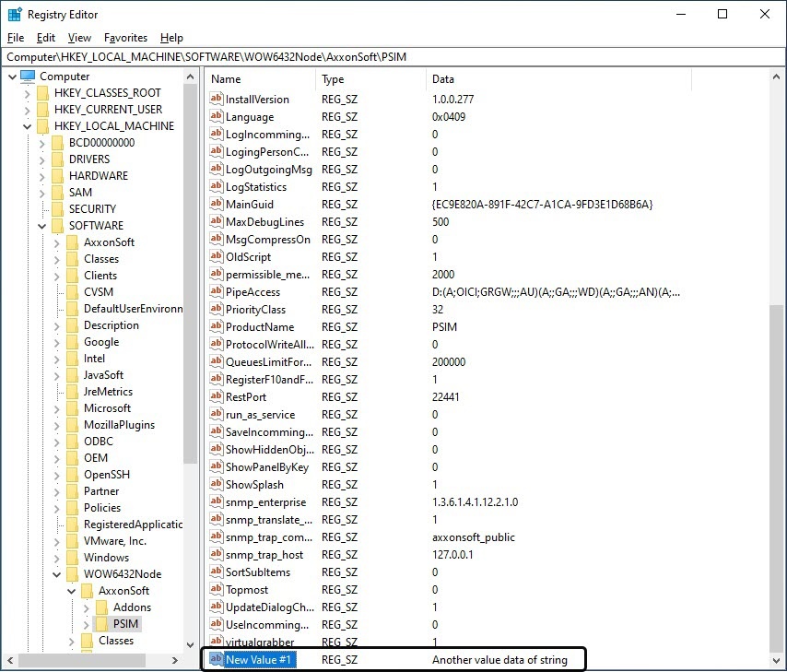Click the Computer icon at tree root

pyautogui.click(x=28, y=77)
